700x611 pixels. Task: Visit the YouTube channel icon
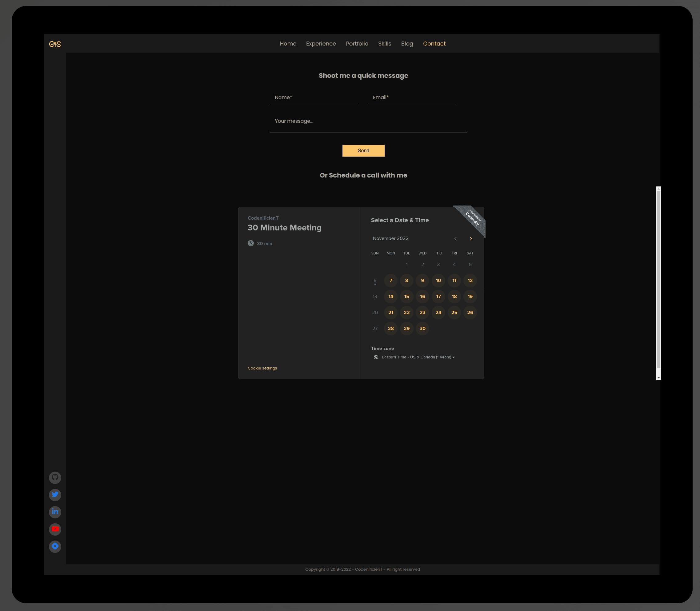click(x=55, y=529)
